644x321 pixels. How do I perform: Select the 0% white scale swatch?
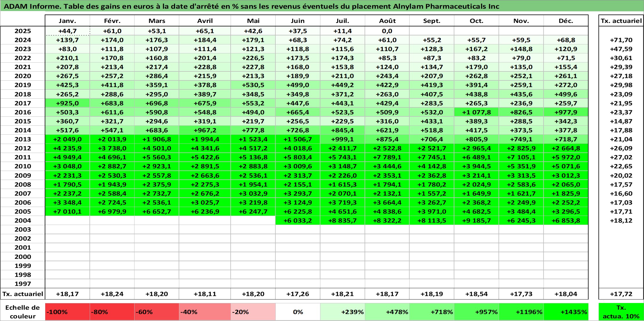pyautogui.click(x=298, y=312)
